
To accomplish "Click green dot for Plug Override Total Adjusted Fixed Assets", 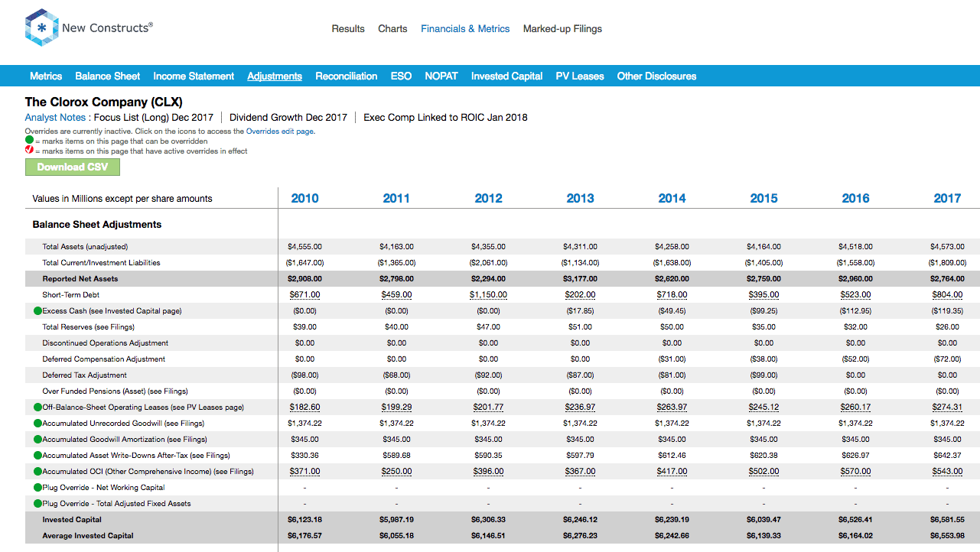I will click(37, 504).
